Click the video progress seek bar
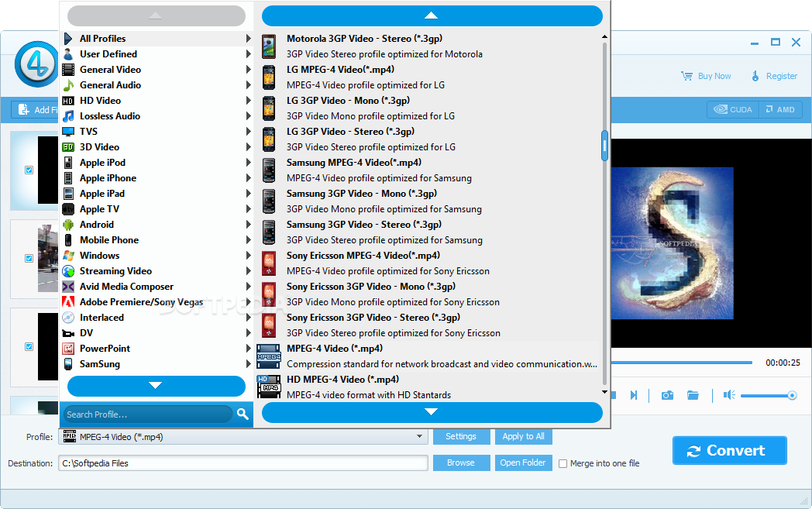 pos(682,363)
